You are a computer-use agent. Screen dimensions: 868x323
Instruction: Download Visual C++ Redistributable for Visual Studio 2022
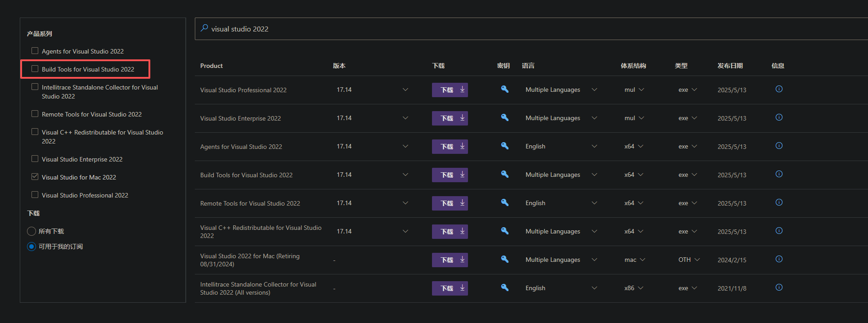pos(450,232)
